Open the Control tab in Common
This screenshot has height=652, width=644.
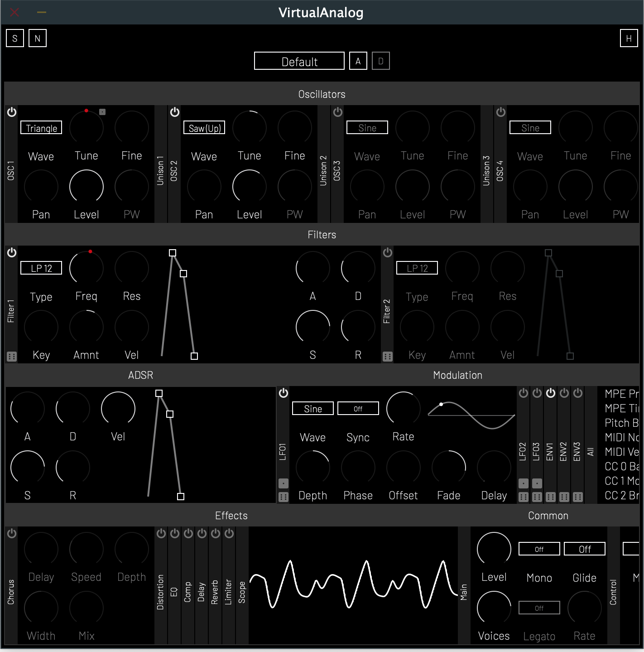[614, 592]
